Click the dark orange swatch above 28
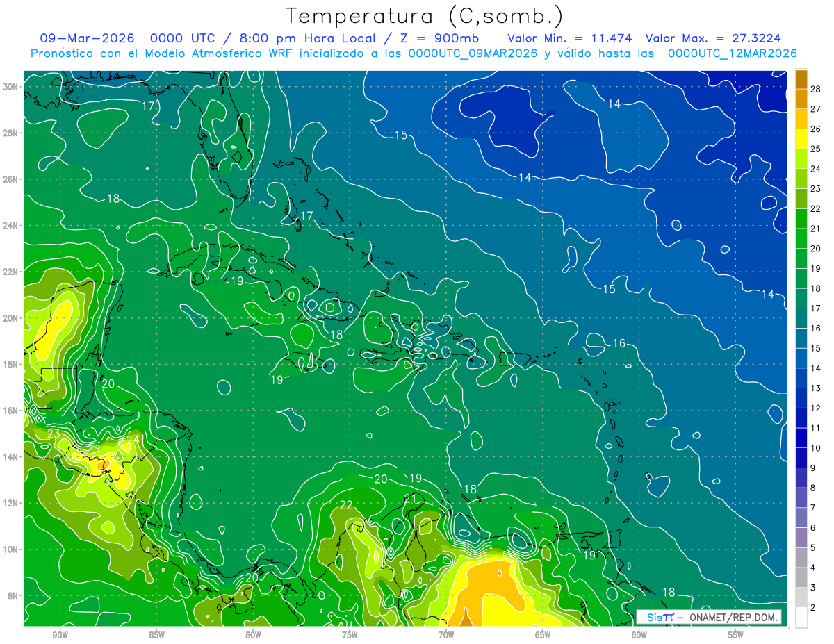 click(x=801, y=79)
